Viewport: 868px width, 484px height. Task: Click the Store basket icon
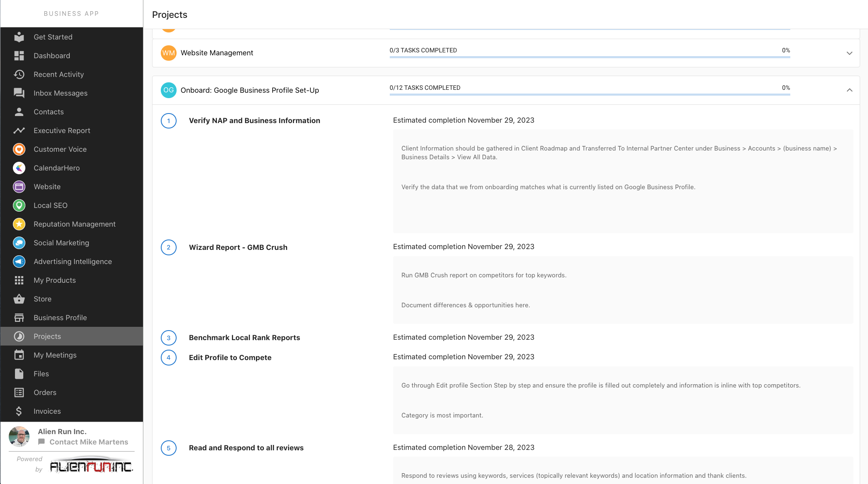pos(19,299)
